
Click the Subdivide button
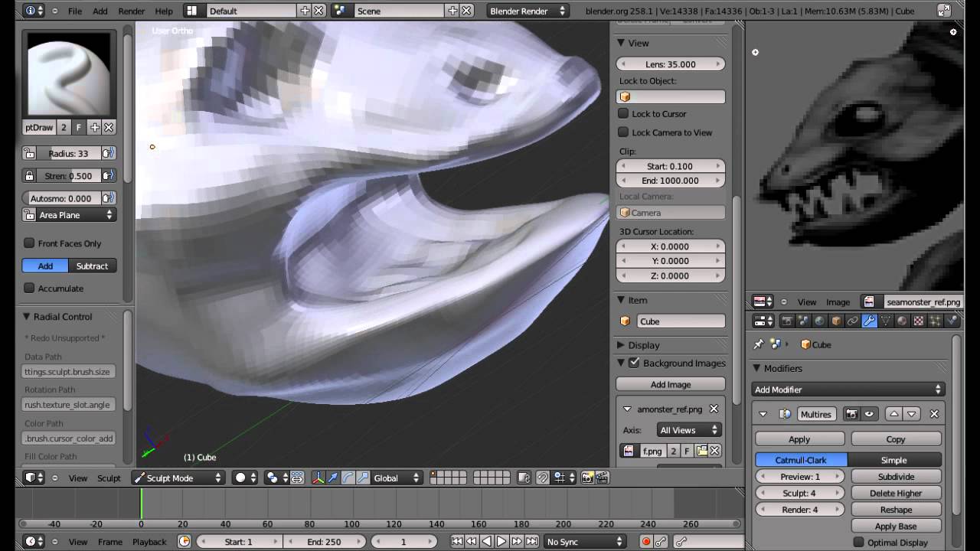895,477
